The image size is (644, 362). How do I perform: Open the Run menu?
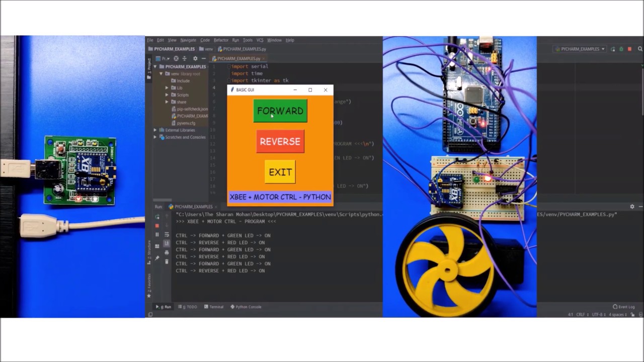(235, 40)
